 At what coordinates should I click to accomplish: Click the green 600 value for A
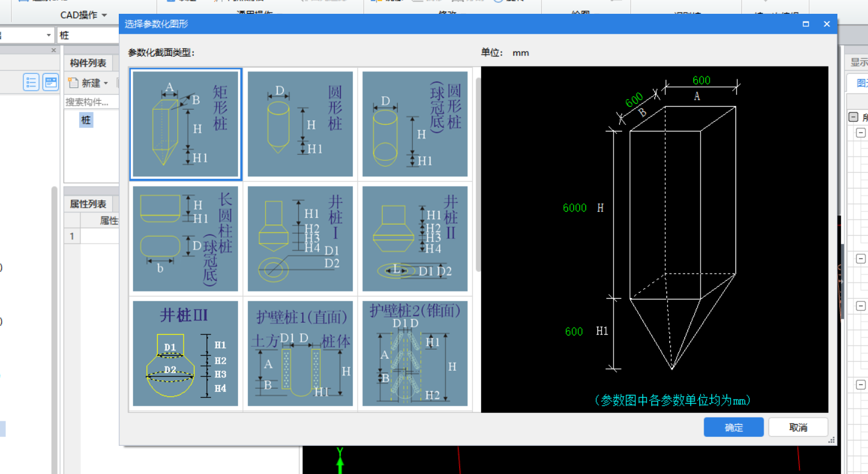click(701, 80)
